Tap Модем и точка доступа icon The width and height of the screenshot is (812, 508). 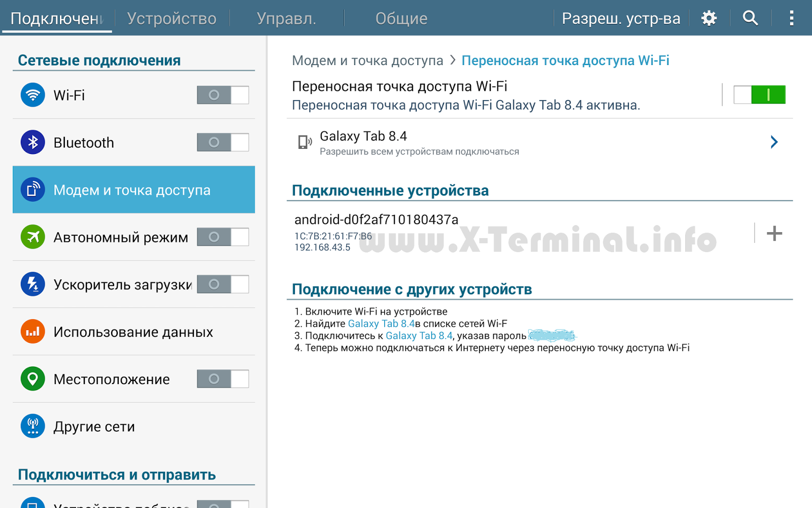point(32,189)
